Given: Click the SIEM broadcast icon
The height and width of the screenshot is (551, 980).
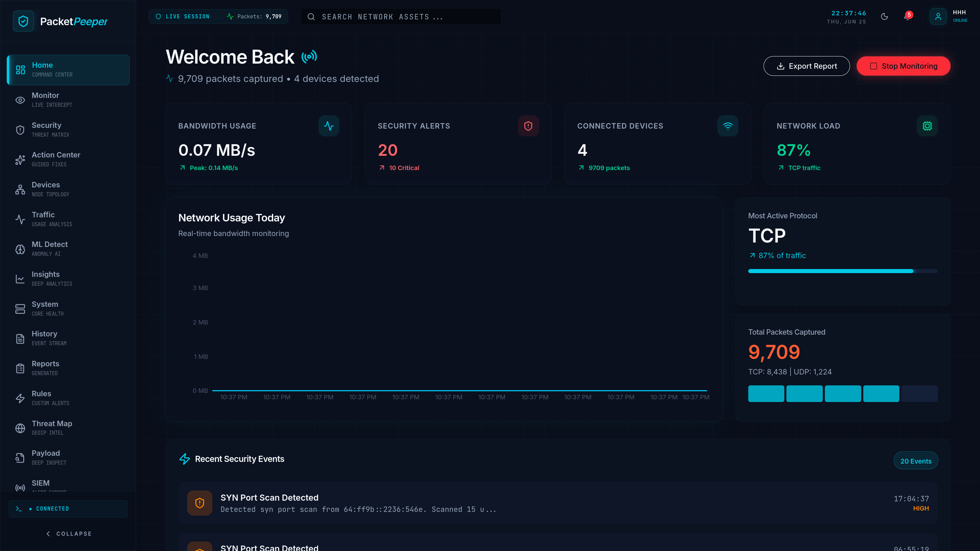Looking at the screenshot, I should pyautogui.click(x=20, y=487).
